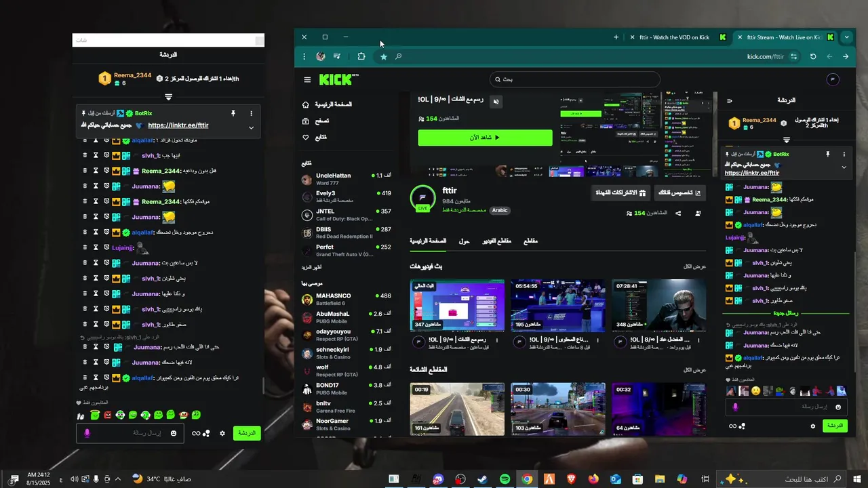Open the media controls icon in the browser toolbar
868x488 pixels.
(336, 56)
